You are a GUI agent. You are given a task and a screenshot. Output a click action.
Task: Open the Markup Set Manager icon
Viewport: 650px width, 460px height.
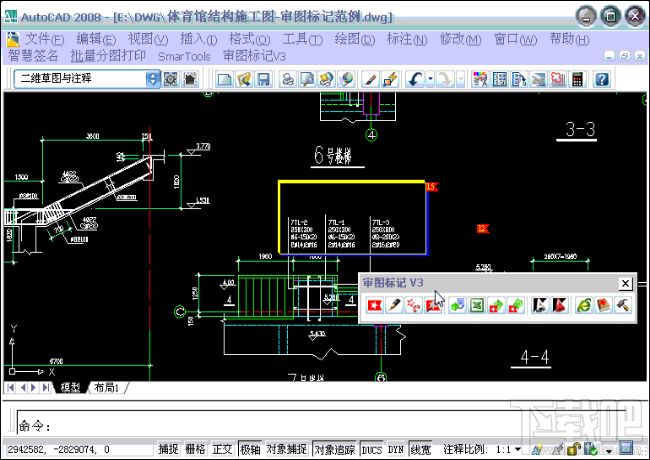[x=558, y=79]
